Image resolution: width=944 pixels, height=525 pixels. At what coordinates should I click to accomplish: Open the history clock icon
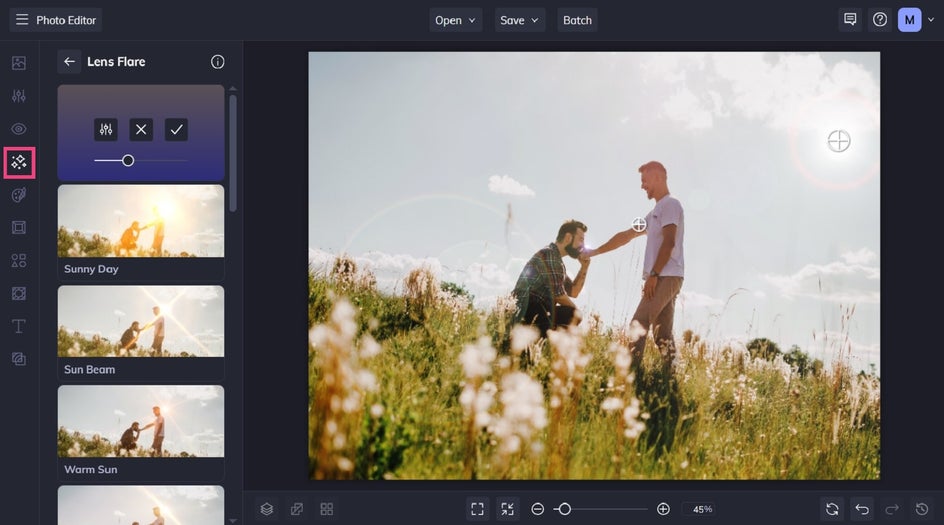tap(922, 509)
